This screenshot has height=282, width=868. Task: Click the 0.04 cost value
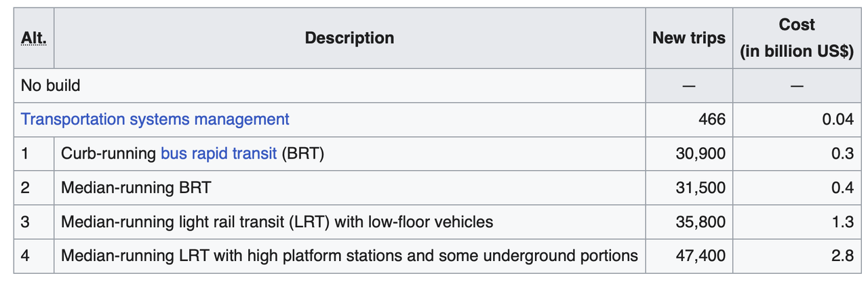pyautogui.click(x=837, y=119)
